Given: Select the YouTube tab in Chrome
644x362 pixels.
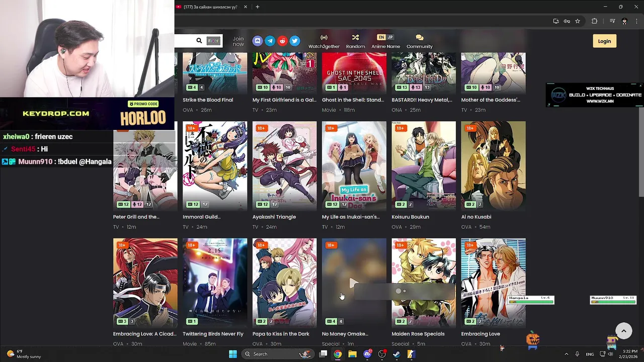Looking at the screenshot, I should (x=210, y=7).
